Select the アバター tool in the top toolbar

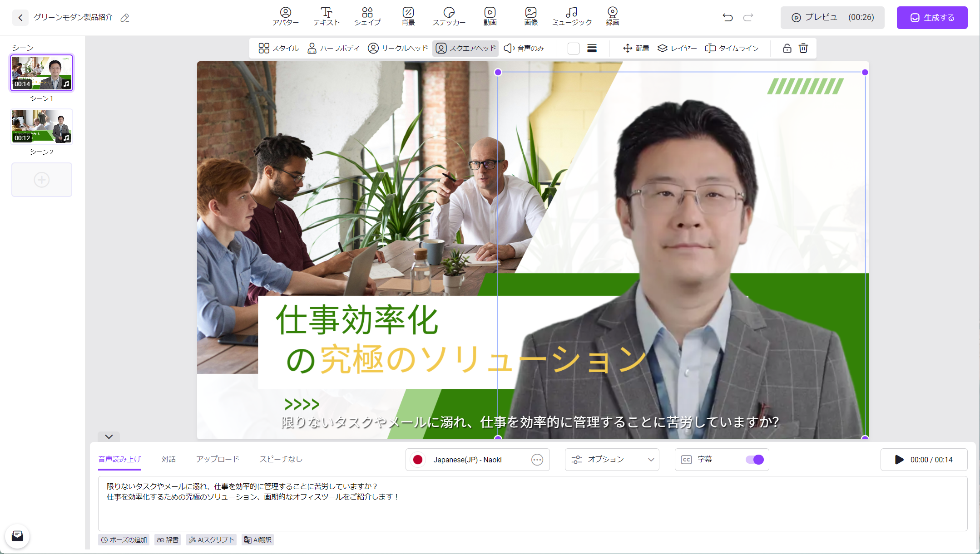[x=285, y=16]
